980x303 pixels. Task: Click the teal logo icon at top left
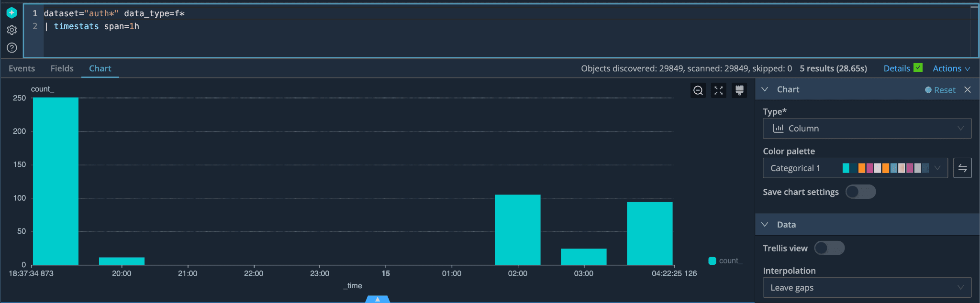point(12,13)
